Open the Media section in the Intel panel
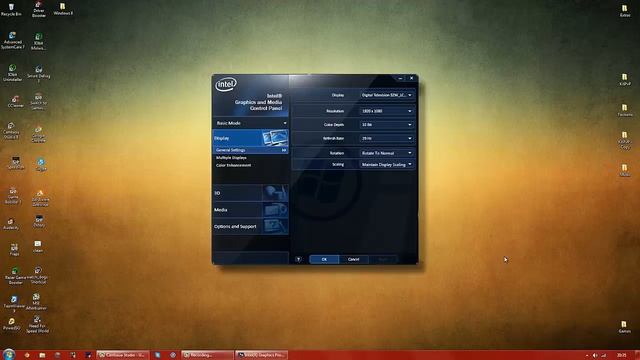Screen dimensions: 640x360 [x=251, y=210]
